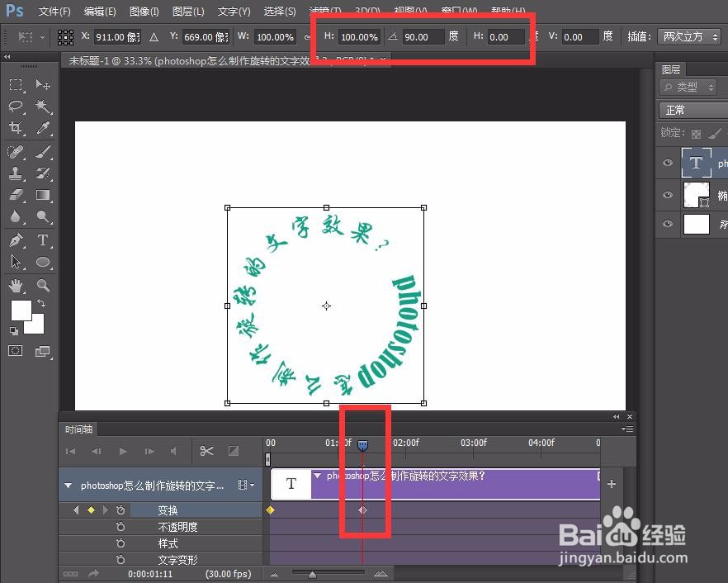Image resolution: width=728 pixels, height=583 pixels.
Task: Open the track filmstrip options menu
Action: pos(246,485)
